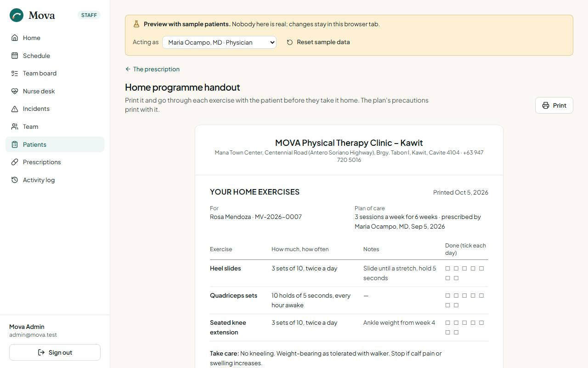
Task: Sign out of the Mova account
Action: (x=55, y=352)
